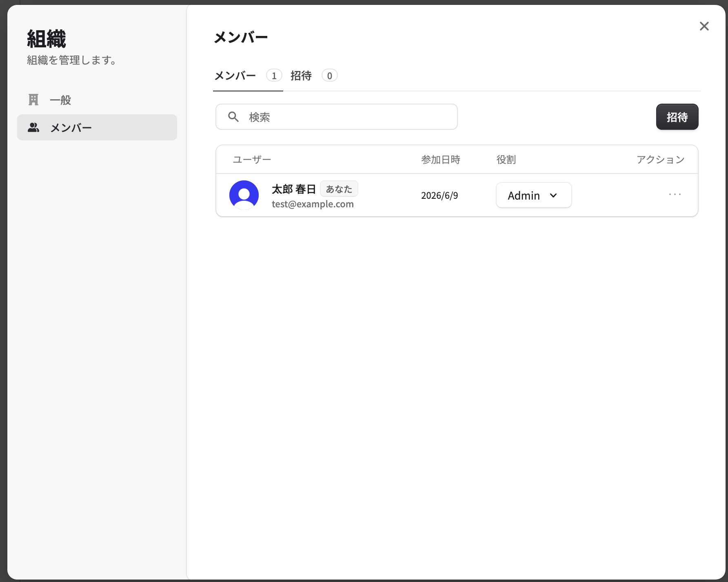Click the 組織 sidebar heading

coord(47,39)
